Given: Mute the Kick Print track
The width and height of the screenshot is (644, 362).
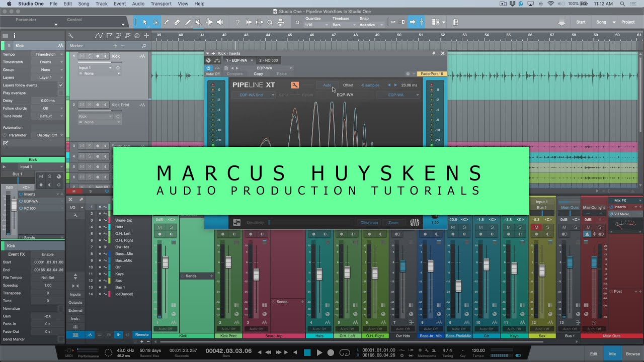Looking at the screenshot, I should pyautogui.click(x=82, y=105).
